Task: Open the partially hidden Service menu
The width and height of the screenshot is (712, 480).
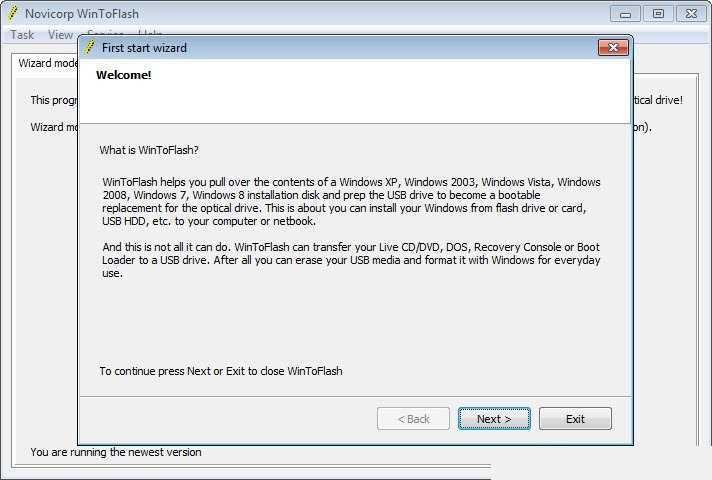Action: point(105,32)
